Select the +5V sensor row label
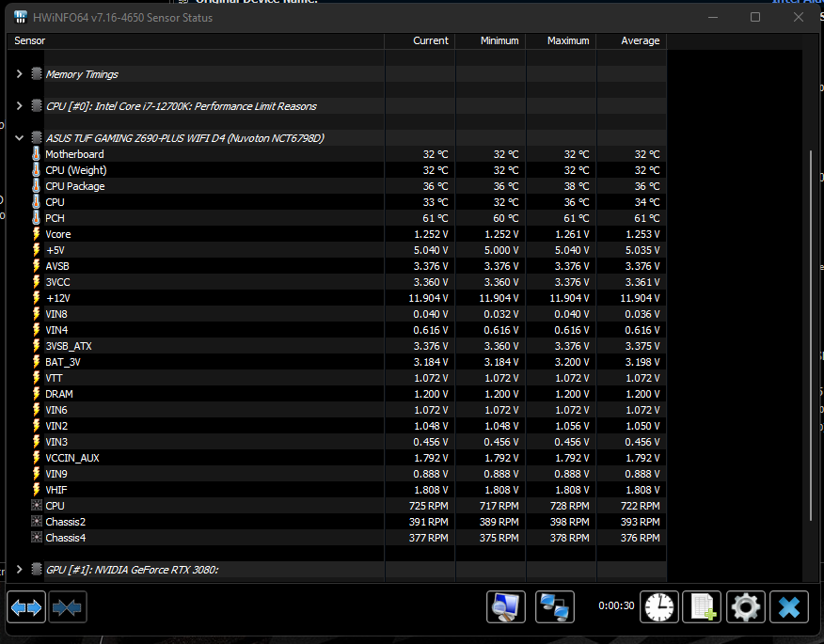Viewport: 824px width, 644px height. [x=55, y=250]
